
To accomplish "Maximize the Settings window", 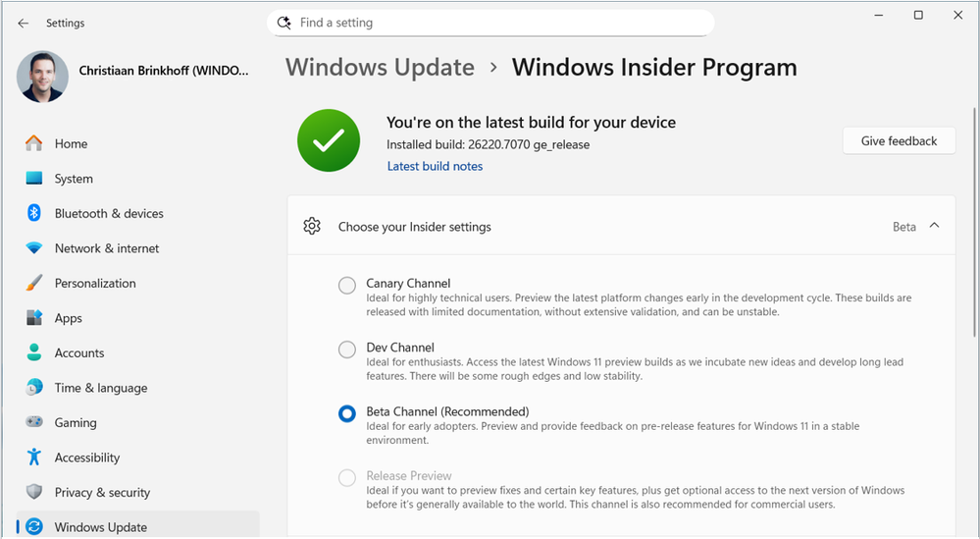I will (x=918, y=15).
